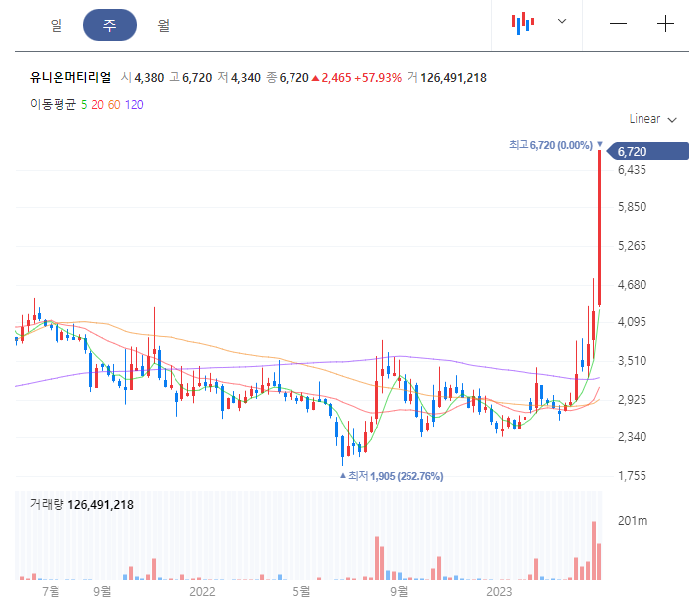Click the tallest volume bar on the right
700x613 pixels.
tap(594, 551)
